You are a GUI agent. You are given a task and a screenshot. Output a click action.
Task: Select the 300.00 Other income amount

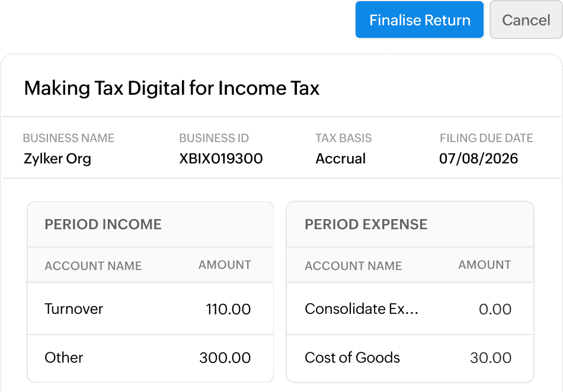click(x=225, y=358)
